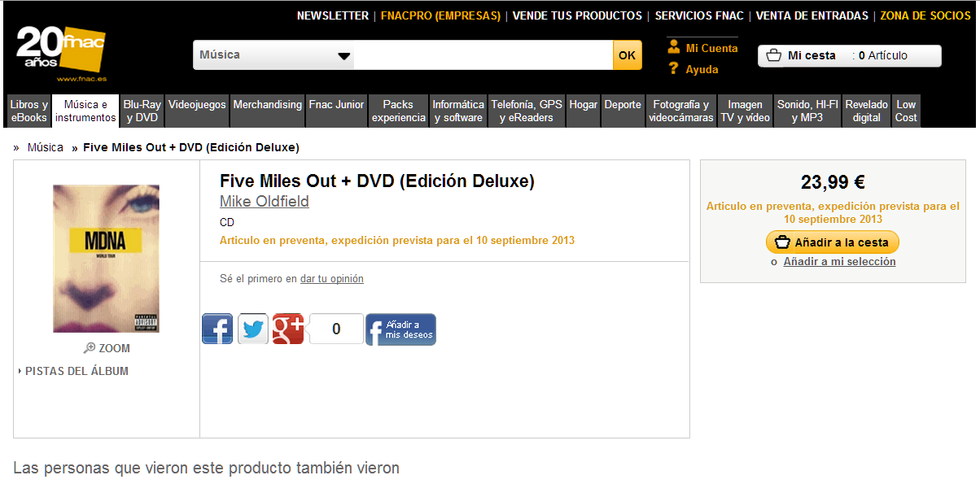This screenshot has height=484, width=980.
Task: Click the Fnac 20 años logo
Action: pyautogui.click(x=61, y=55)
